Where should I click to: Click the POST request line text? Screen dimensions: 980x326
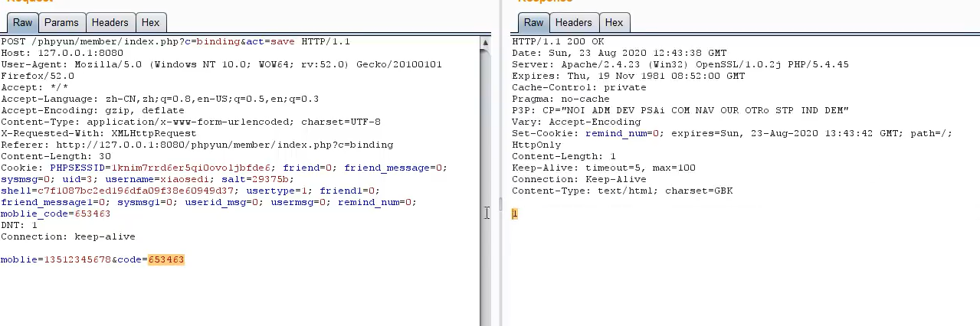click(175, 41)
